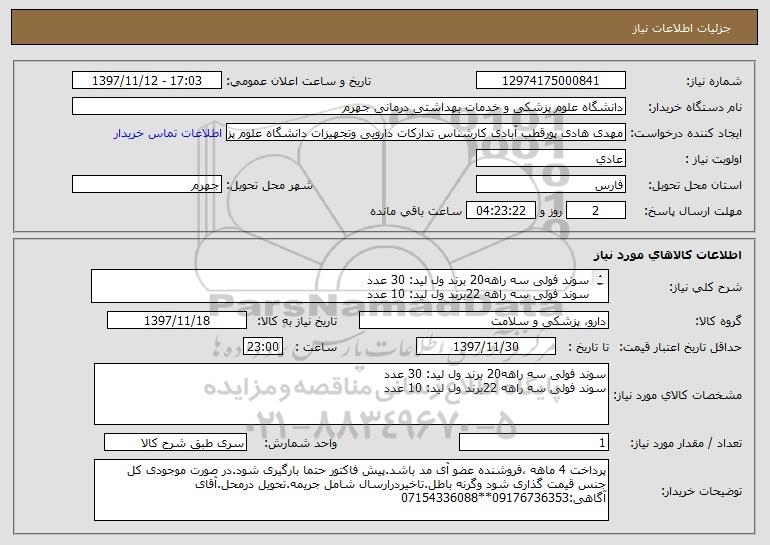
Task: Click the remaining time field 04:23:22
Action: pos(500,210)
